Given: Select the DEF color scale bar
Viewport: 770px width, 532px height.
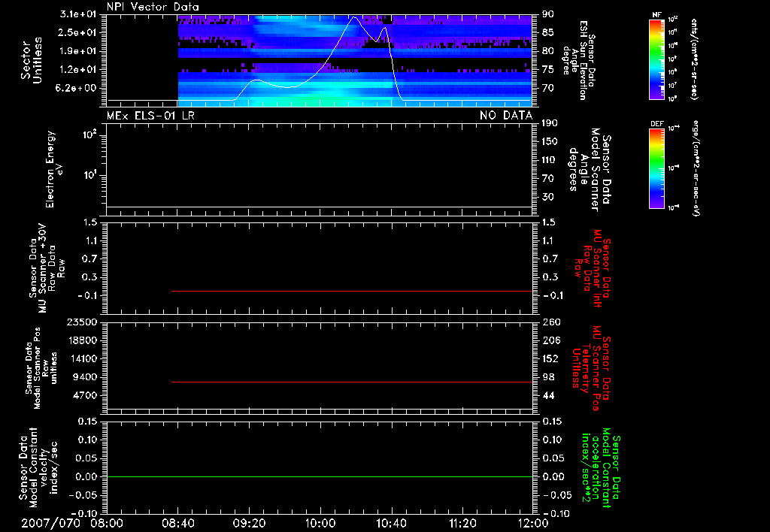Looking at the screenshot, I should (657, 169).
